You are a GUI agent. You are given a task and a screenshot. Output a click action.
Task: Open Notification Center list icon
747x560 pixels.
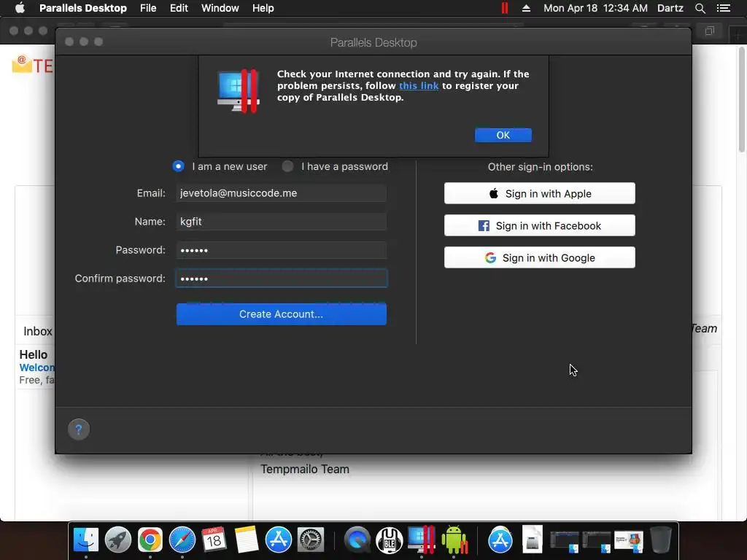click(x=724, y=8)
